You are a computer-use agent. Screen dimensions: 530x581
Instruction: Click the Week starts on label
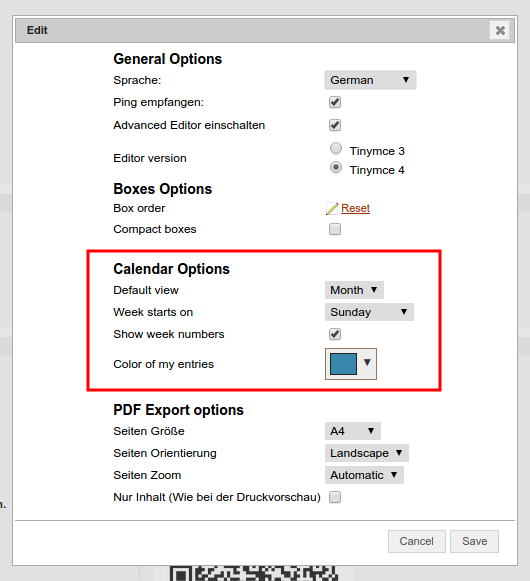click(153, 312)
